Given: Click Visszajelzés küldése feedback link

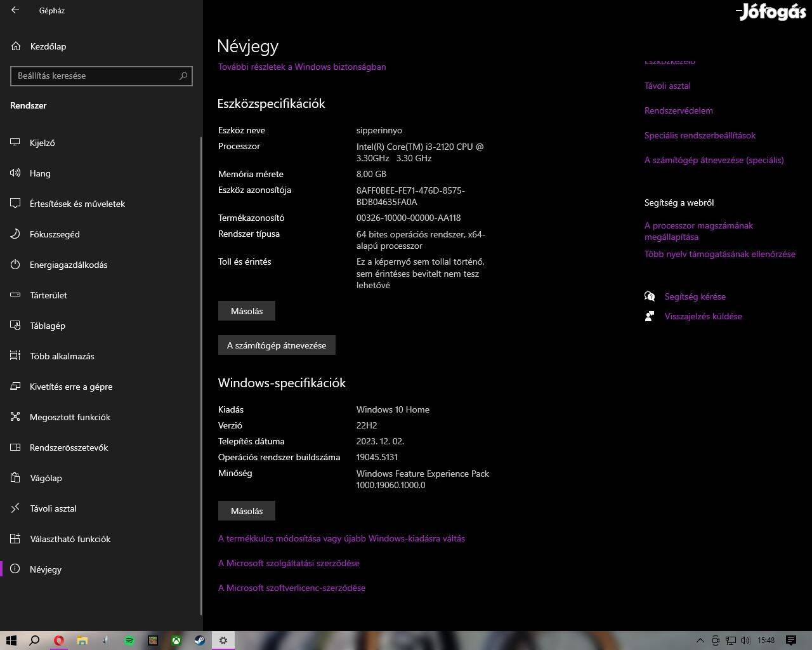Looking at the screenshot, I should (704, 316).
